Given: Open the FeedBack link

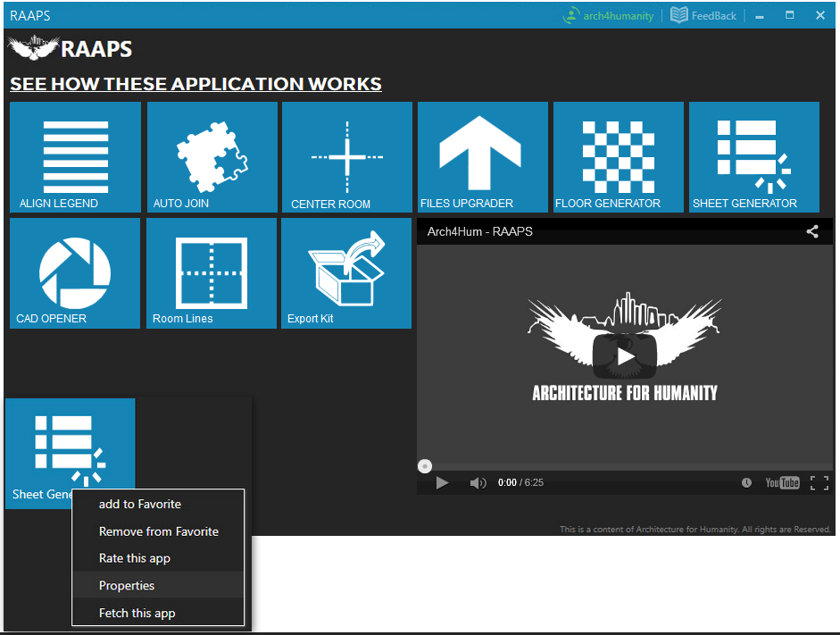Looking at the screenshot, I should tap(703, 15).
